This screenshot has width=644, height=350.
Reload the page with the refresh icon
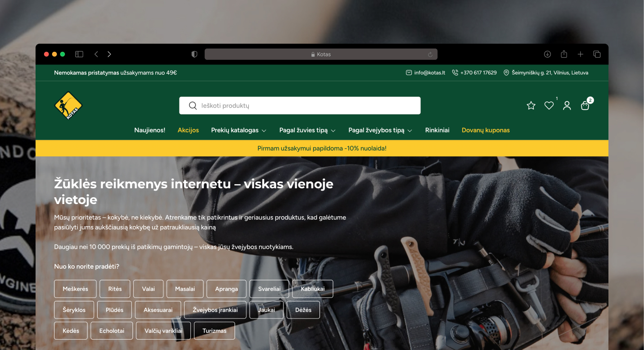coord(430,55)
